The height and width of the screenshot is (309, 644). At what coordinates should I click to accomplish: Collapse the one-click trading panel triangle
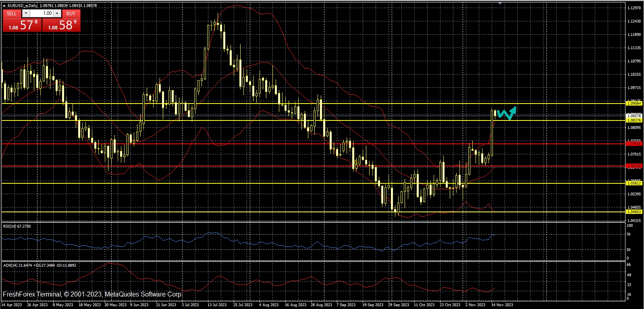4,6
